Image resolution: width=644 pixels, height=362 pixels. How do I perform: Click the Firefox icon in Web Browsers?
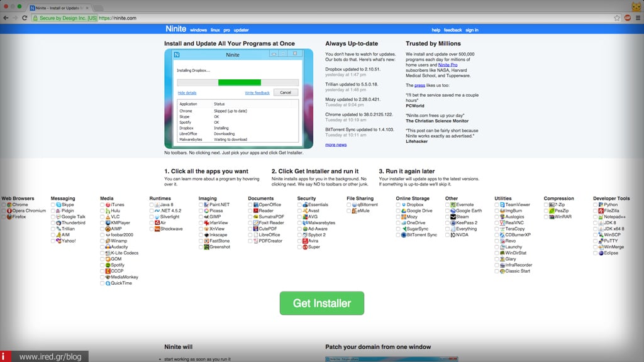[x=9, y=217]
